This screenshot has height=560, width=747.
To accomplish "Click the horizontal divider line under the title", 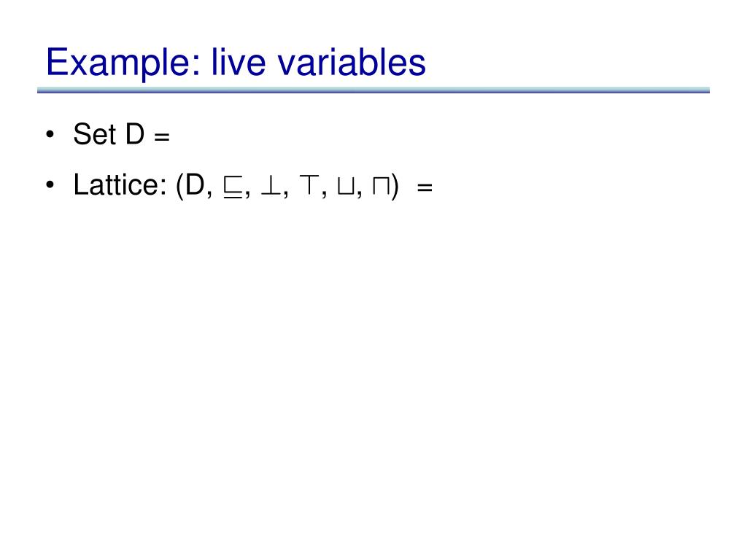I will [x=373, y=91].
